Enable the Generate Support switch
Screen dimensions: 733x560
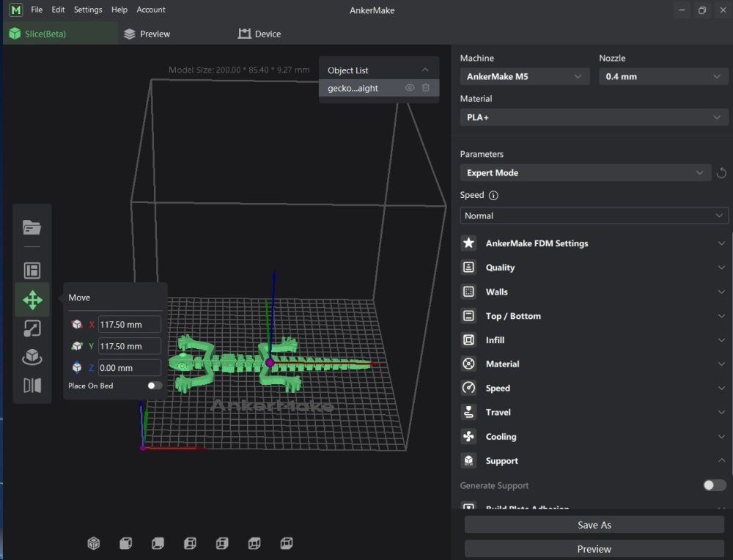pos(714,485)
